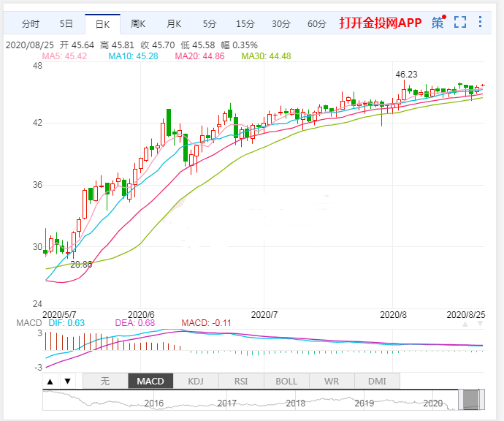This screenshot has height=421, width=504.
Task: Select the 5日 five-day chart tab
Action: coord(66,23)
